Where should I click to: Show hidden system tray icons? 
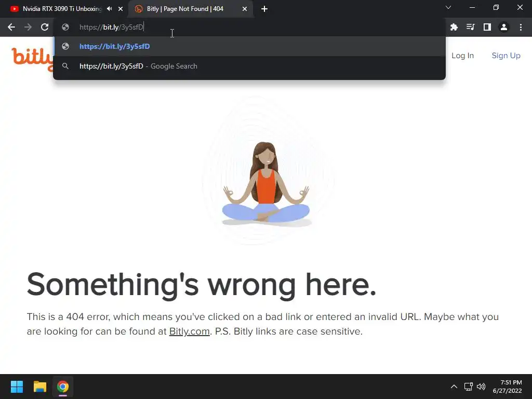(x=454, y=387)
